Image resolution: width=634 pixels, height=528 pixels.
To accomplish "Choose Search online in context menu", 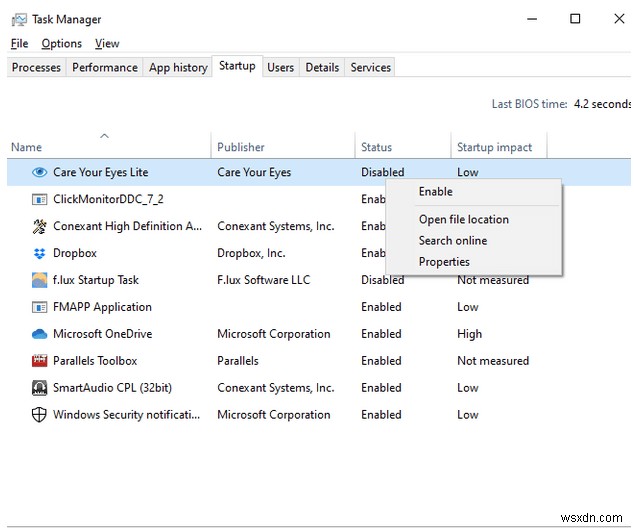I will click(474, 241).
